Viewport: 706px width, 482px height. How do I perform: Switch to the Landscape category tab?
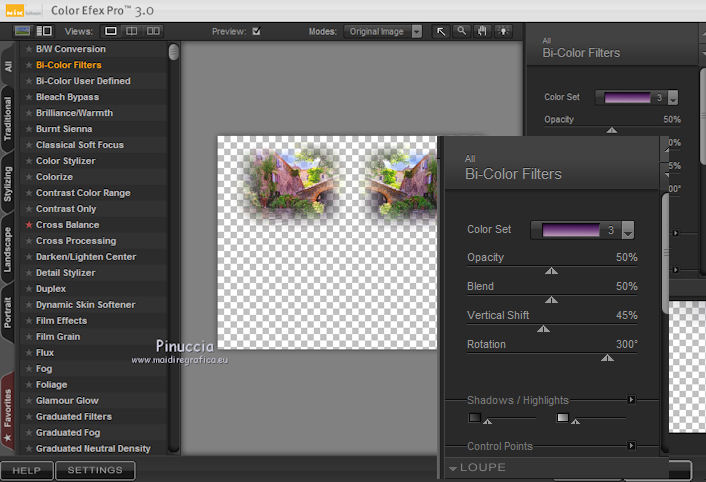click(x=8, y=249)
